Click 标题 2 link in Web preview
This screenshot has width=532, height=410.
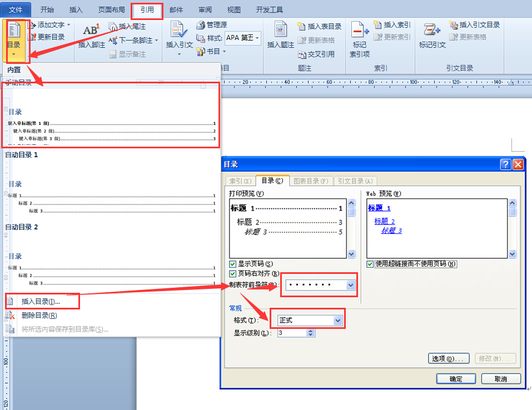pyautogui.click(x=385, y=222)
